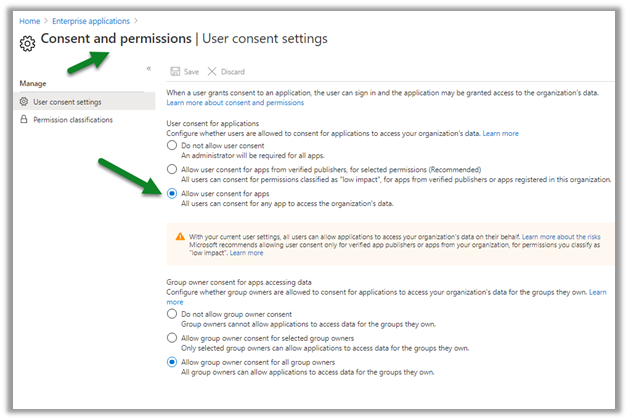
Task: Click the Save disk icon
Action: click(x=175, y=72)
